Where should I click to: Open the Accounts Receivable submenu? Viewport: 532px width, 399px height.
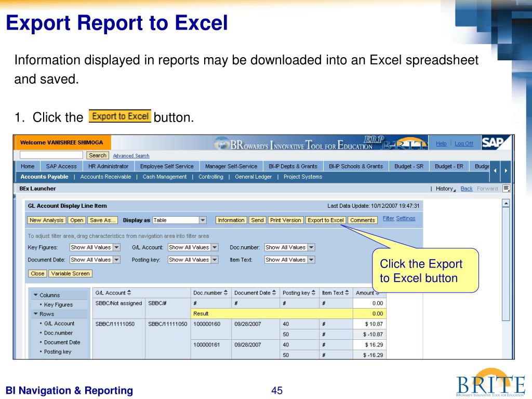105,177
